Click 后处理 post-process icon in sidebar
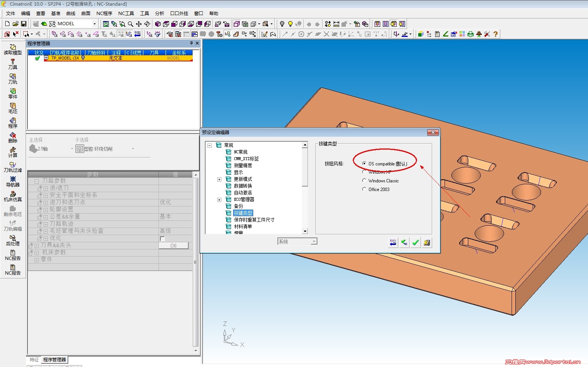 (13, 240)
